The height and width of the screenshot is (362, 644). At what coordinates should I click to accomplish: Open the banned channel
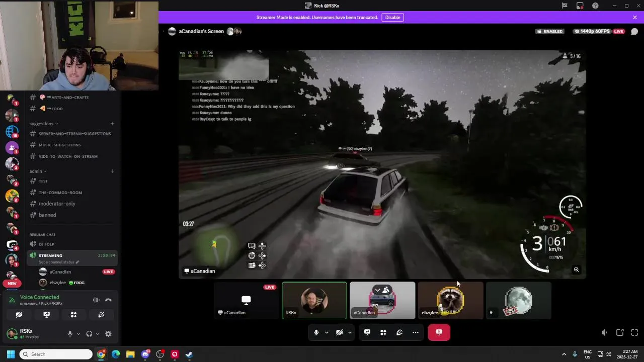tap(71, 215)
